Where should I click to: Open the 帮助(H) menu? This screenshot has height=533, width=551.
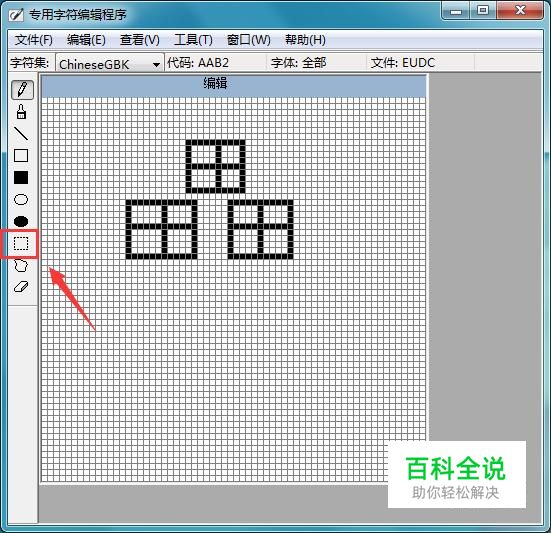[305, 40]
